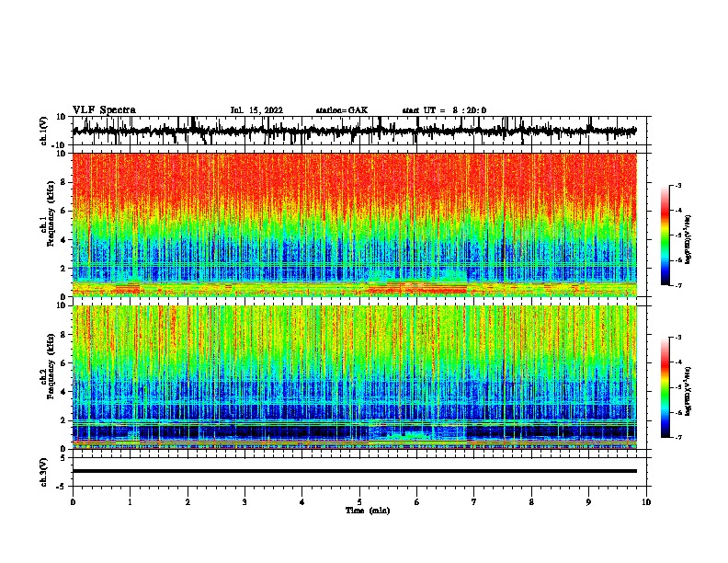728x563 pixels.
Task: Click the ch.1 spectrogram color scale bar
Action: 665,236
